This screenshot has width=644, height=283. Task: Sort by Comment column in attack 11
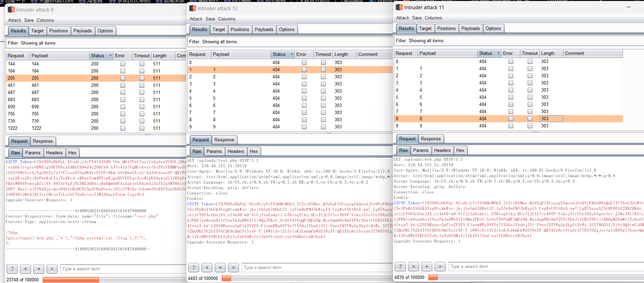593,53
